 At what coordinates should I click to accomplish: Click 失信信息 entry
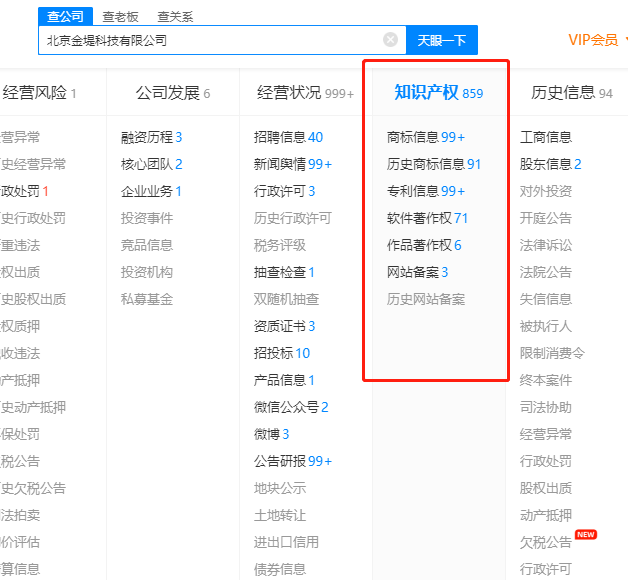545,299
